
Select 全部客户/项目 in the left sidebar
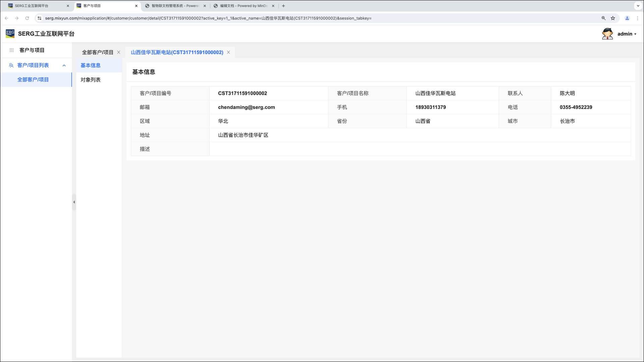[x=33, y=80]
